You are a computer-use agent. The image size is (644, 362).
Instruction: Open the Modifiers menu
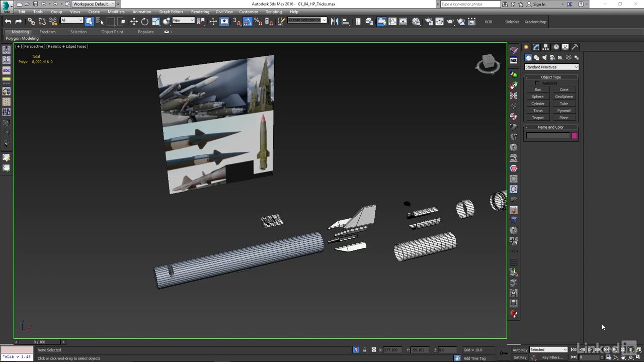coord(116,12)
